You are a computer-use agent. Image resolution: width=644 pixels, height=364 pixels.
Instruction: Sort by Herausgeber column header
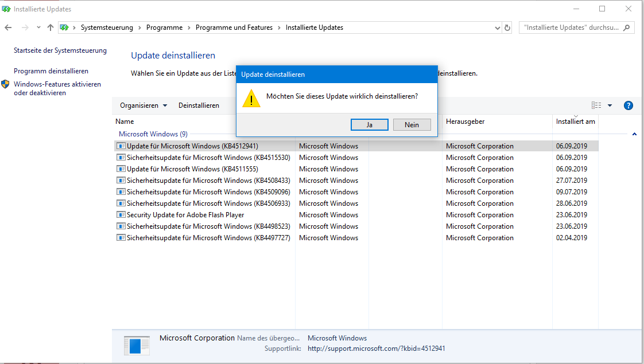pyautogui.click(x=465, y=122)
